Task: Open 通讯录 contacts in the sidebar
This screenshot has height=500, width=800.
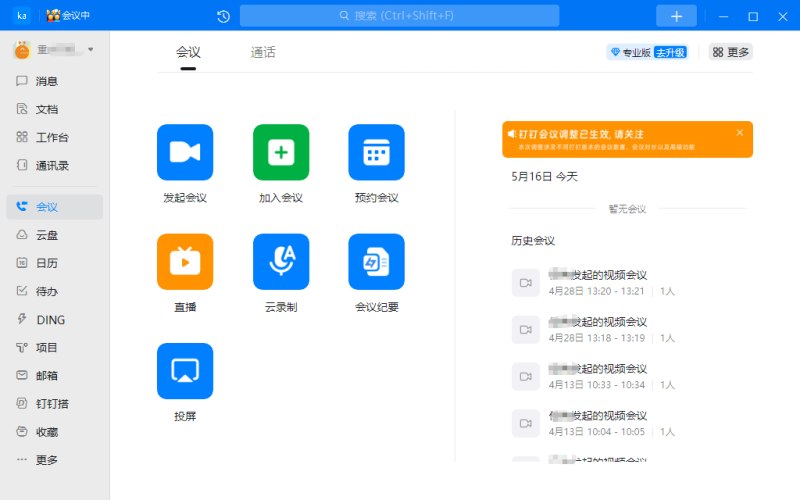Action: (x=55, y=165)
